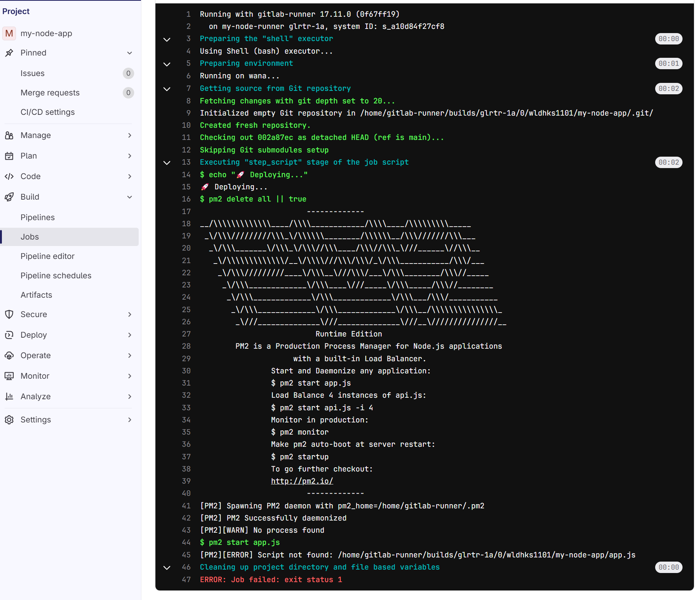Image resolution: width=700 pixels, height=600 pixels.
Task: Click the Pinned pin icon
Action: pyautogui.click(x=9, y=53)
